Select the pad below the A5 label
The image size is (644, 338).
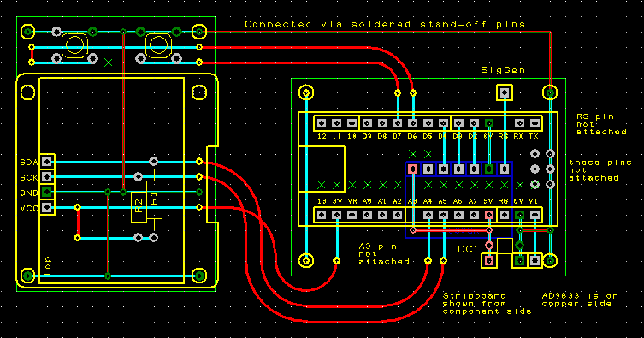pyautogui.click(x=443, y=215)
